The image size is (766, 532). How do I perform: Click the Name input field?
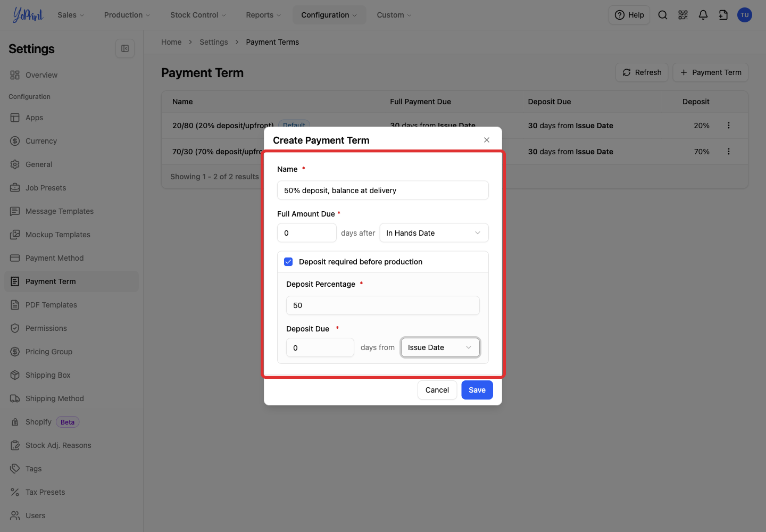(383, 190)
